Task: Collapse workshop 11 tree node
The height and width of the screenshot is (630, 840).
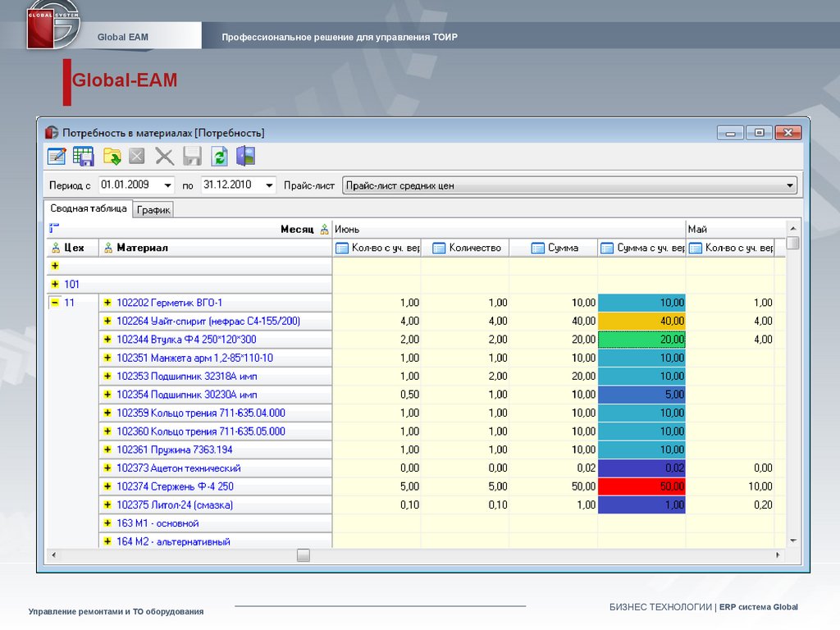Action: 55,303
